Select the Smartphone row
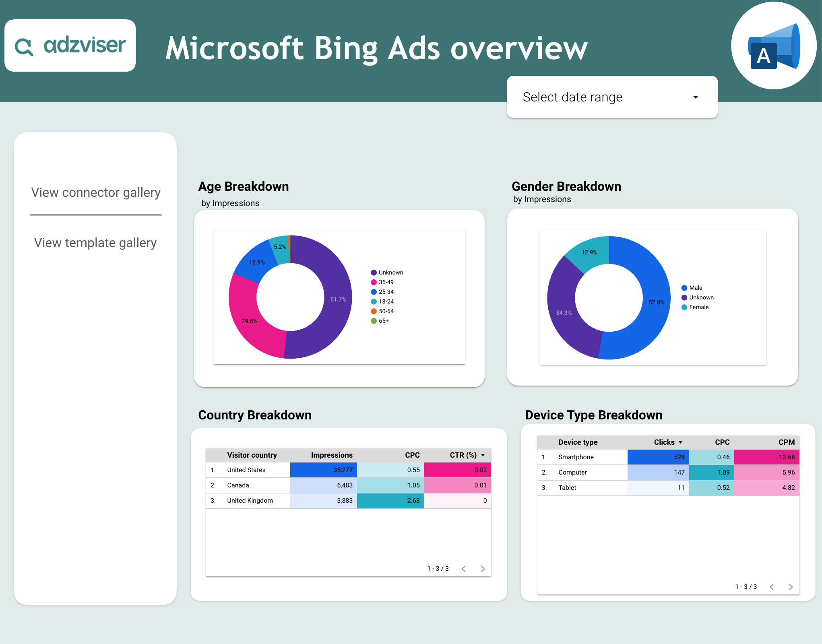 coord(668,457)
